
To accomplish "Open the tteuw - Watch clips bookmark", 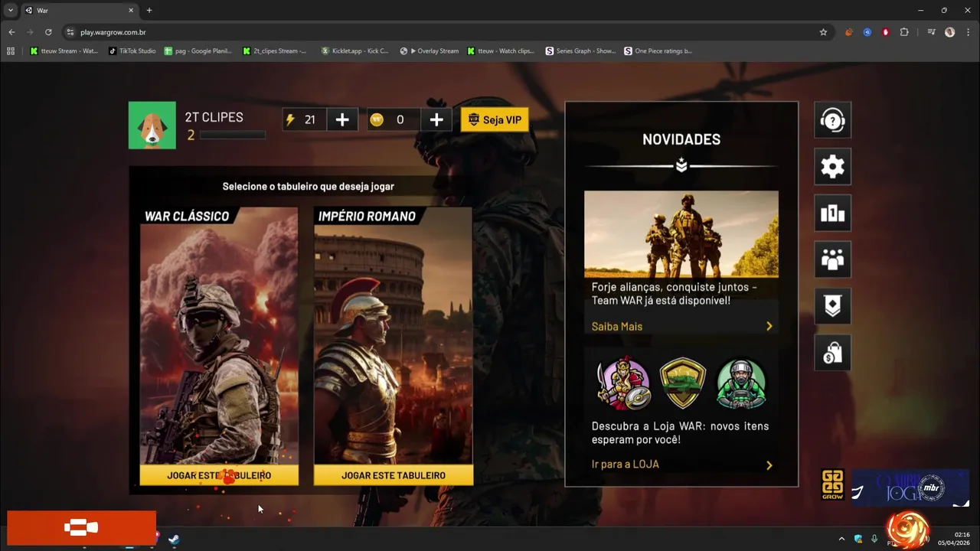I will tap(501, 51).
